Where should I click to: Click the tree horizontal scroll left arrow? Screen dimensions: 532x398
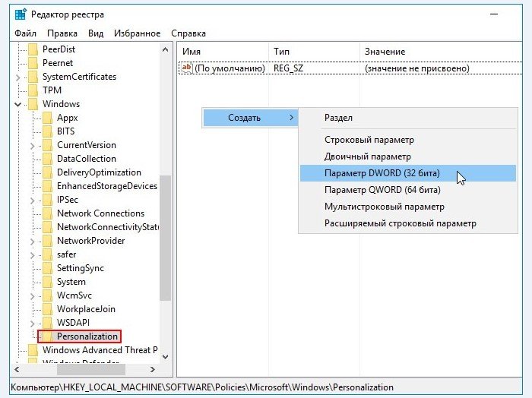pyautogui.click(x=17, y=369)
